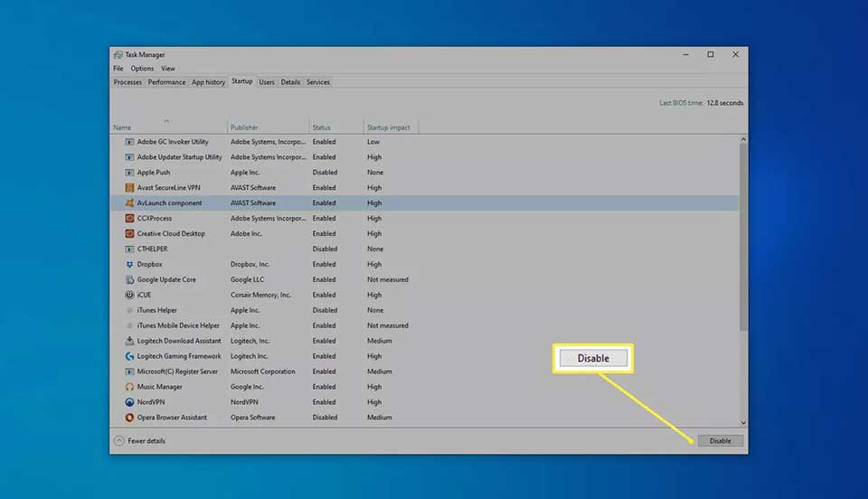Click the Opera Browser Assistant icon
Screen dimensions: 868x499
point(129,418)
